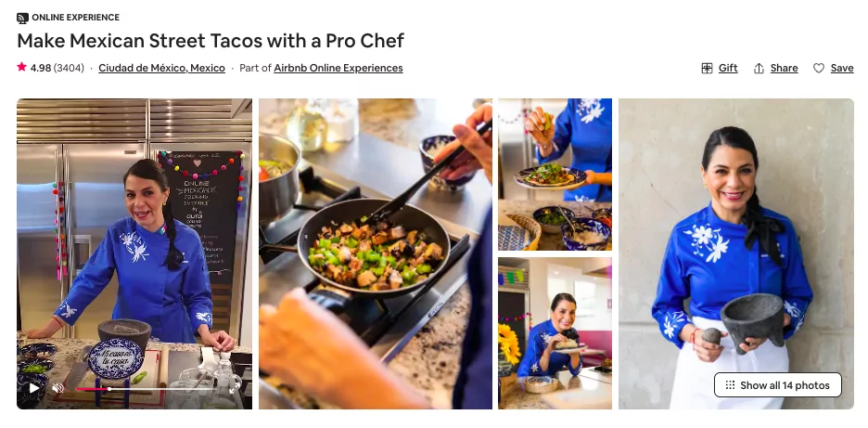The height and width of the screenshot is (428, 868).
Task: Click the Gift box icon
Action: pos(707,68)
